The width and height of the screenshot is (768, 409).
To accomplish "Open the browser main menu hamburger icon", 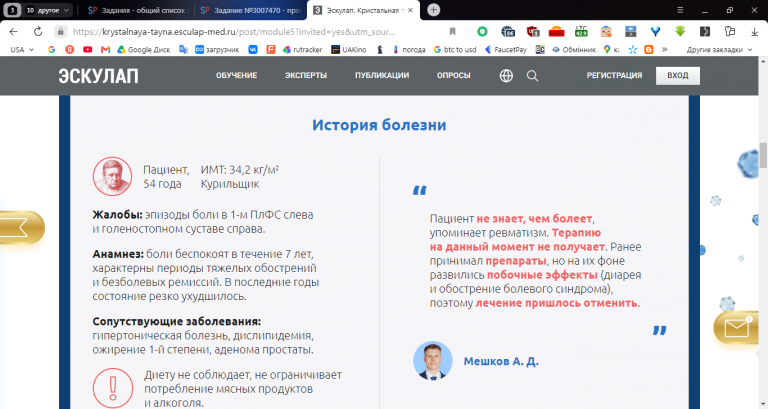I will point(680,10).
